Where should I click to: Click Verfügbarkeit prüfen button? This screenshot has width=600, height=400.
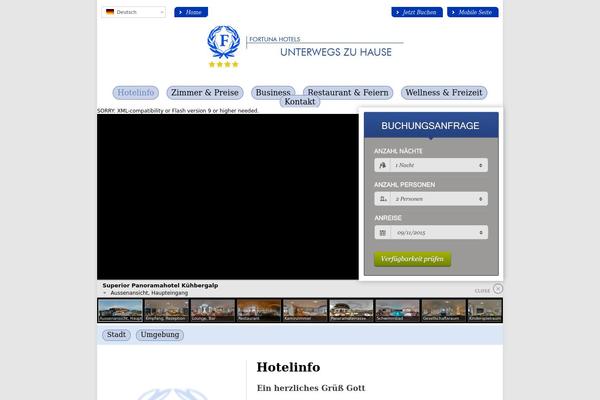coord(412,259)
